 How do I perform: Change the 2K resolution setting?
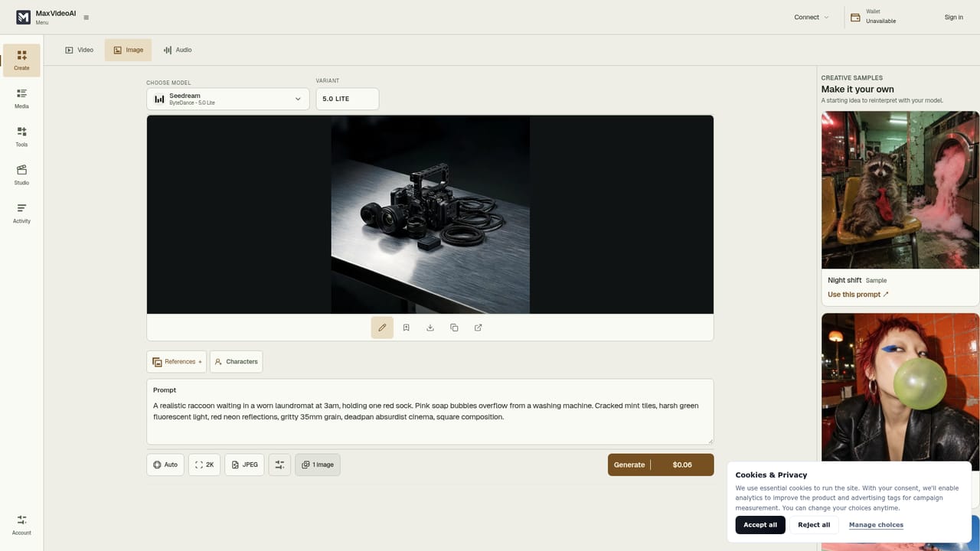tap(204, 465)
